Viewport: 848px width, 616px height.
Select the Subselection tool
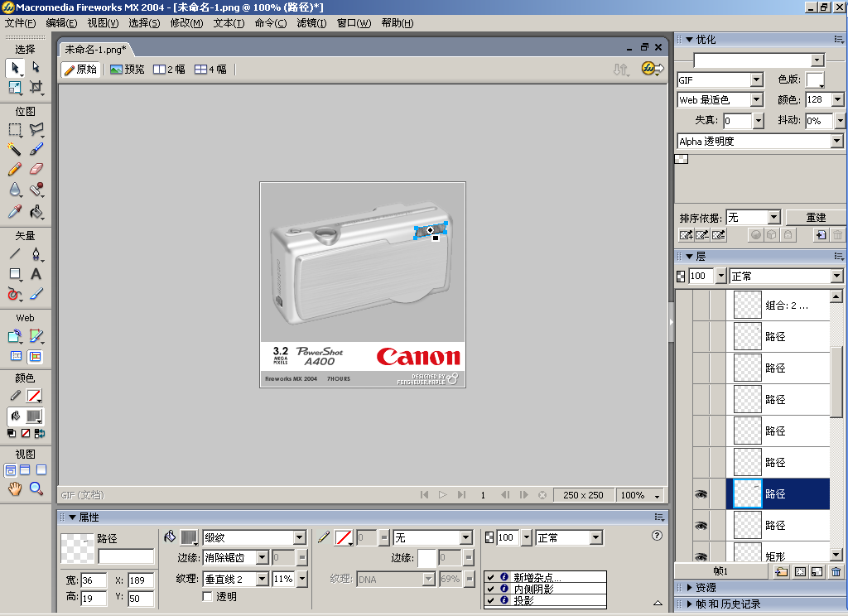coord(36,68)
